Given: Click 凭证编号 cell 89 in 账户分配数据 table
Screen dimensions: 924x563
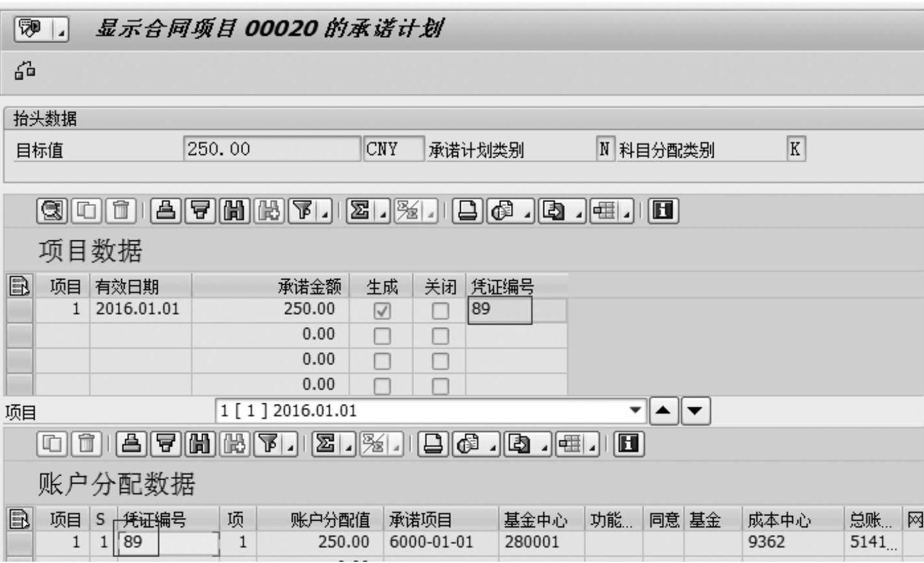Looking at the screenshot, I should (x=168, y=542).
